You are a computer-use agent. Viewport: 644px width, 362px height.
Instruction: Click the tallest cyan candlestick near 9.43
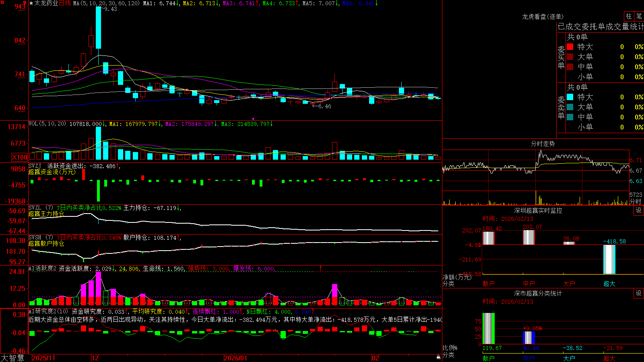tap(98, 27)
